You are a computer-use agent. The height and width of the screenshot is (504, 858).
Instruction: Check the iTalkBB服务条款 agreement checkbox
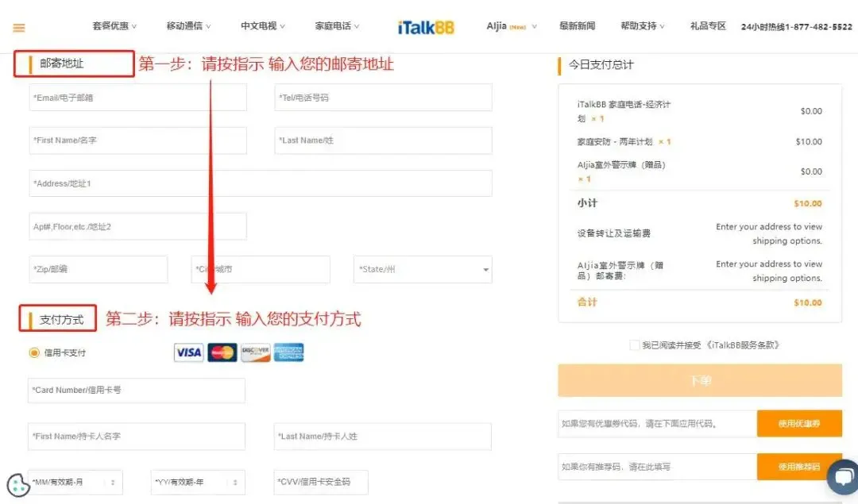pos(634,345)
